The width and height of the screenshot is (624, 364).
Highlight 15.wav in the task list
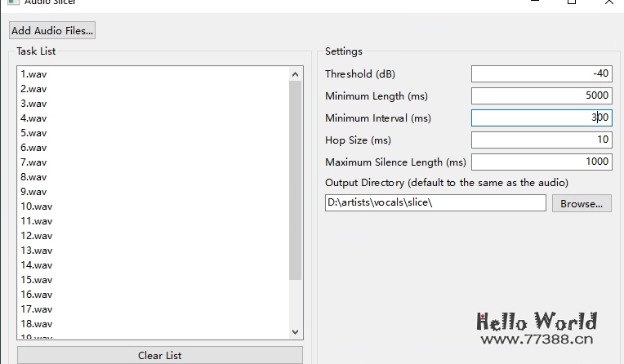pos(37,280)
